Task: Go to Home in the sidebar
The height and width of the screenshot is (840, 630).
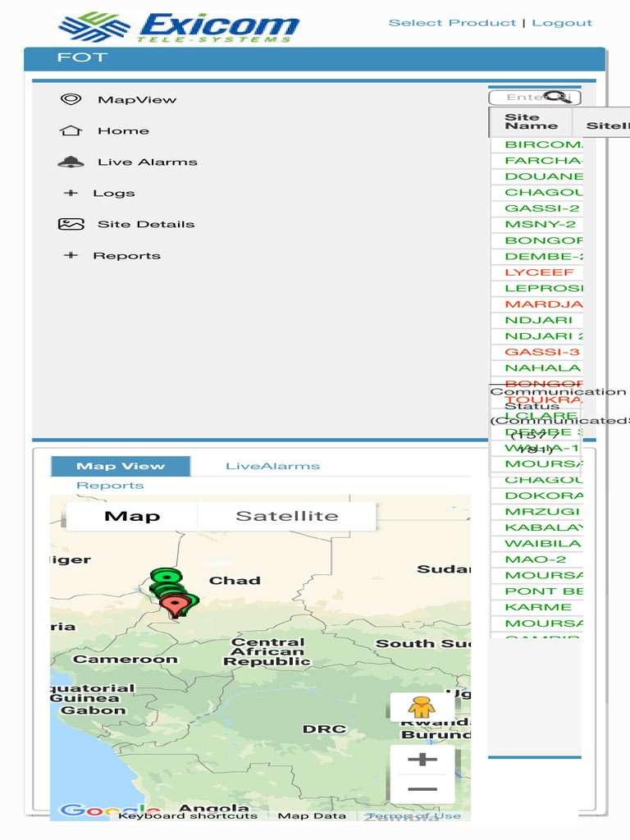Action: [123, 130]
